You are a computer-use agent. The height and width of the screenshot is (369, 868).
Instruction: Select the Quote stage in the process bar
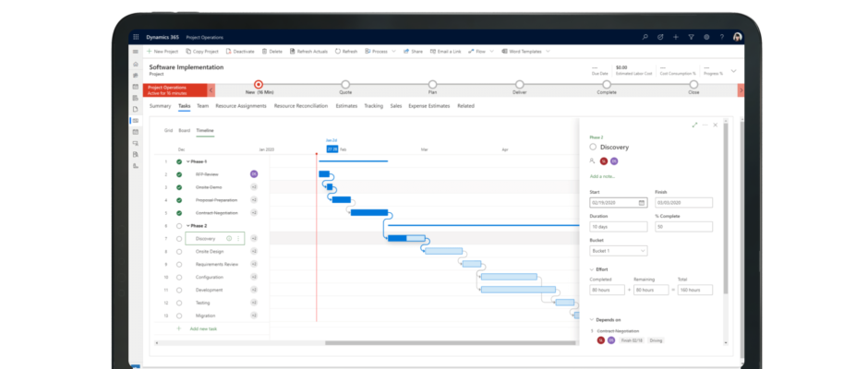[x=345, y=85]
